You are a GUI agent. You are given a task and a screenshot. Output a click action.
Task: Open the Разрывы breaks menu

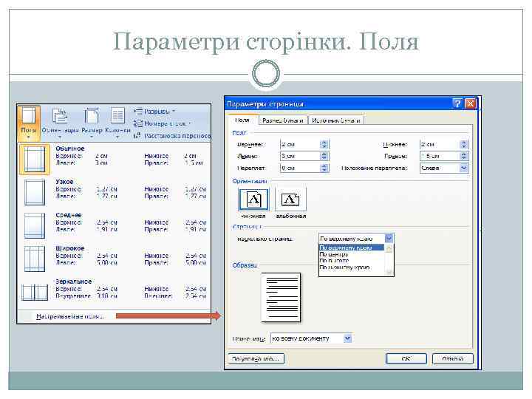tap(154, 112)
